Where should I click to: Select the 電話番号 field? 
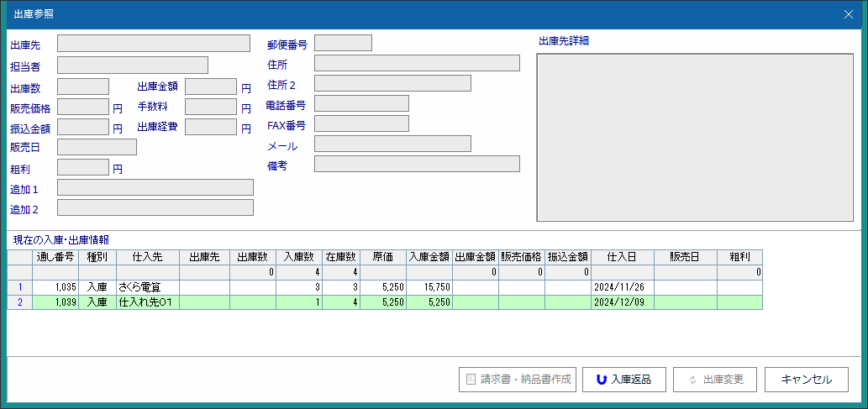pyautogui.click(x=361, y=104)
